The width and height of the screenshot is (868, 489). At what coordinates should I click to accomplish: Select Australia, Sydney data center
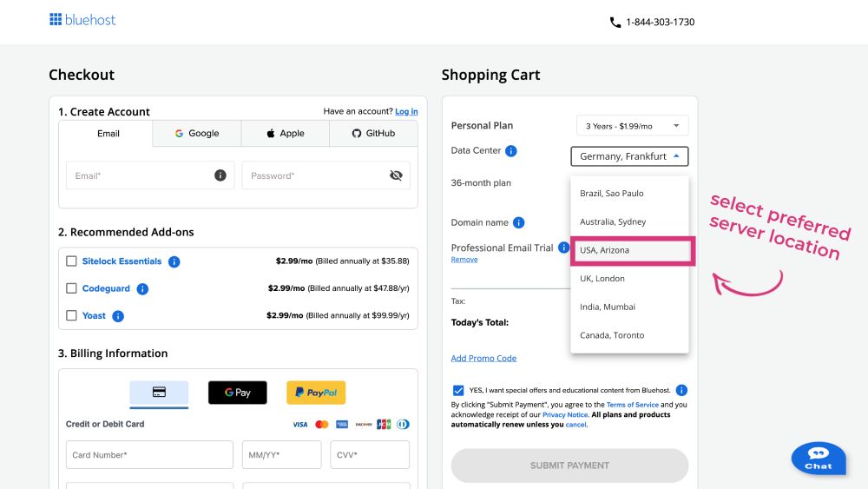[x=629, y=221]
